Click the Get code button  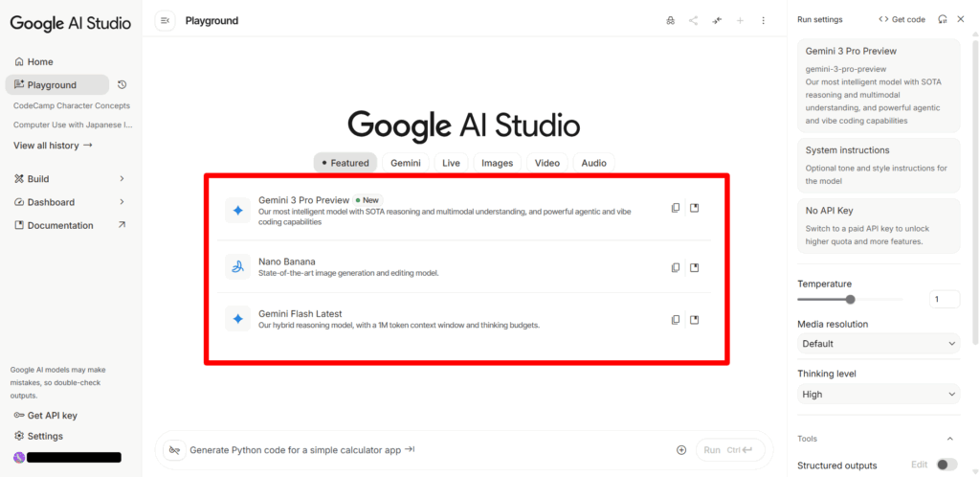click(x=902, y=19)
